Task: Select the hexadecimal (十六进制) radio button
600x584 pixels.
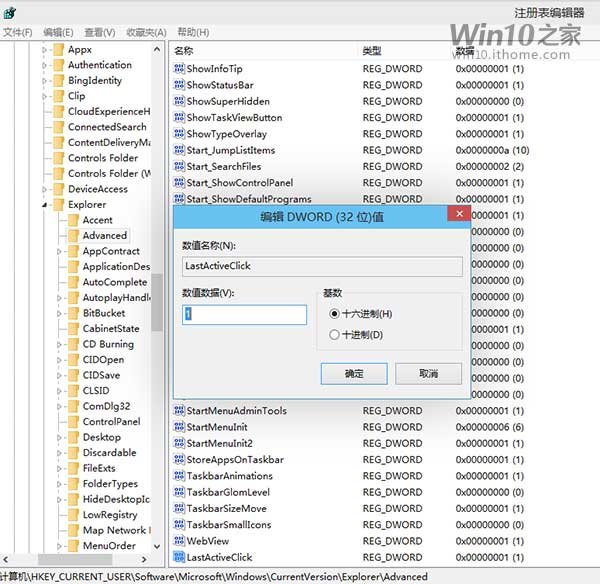Action: pyautogui.click(x=334, y=313)
